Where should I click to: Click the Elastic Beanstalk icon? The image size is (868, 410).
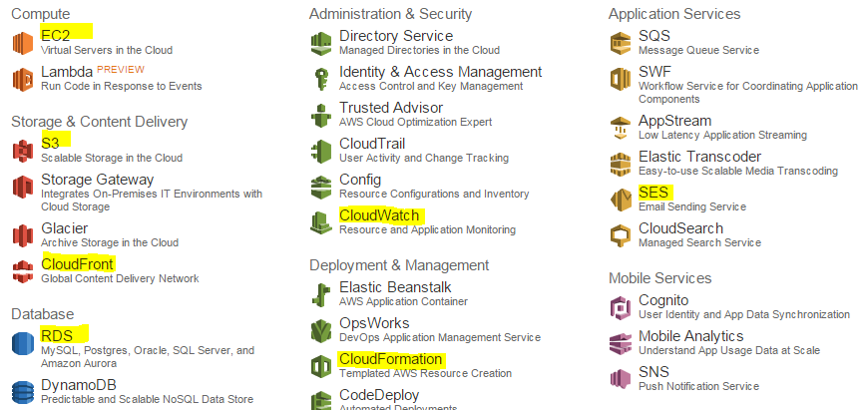pos(321,294)
